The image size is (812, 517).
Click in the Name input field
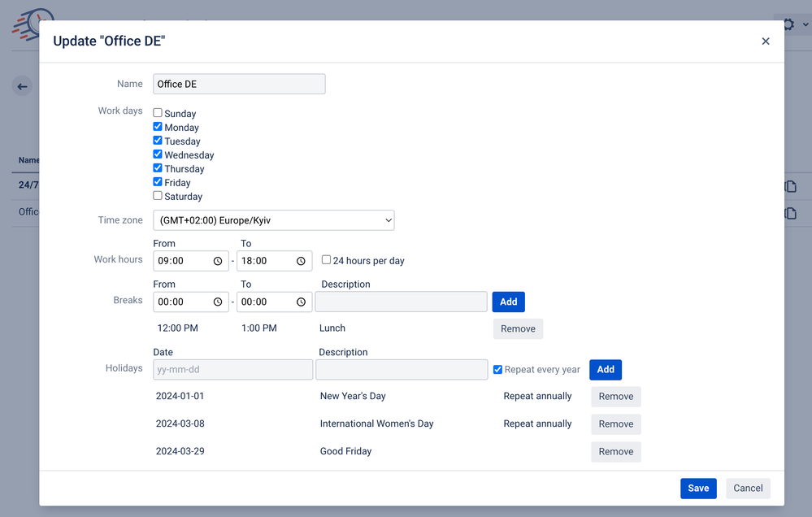(x=239, y=84)
